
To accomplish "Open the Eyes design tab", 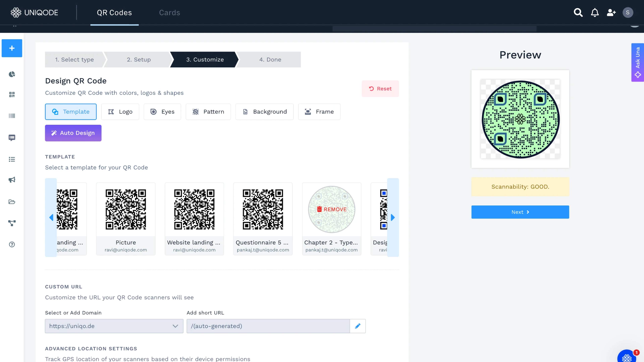I will point(162,112).
